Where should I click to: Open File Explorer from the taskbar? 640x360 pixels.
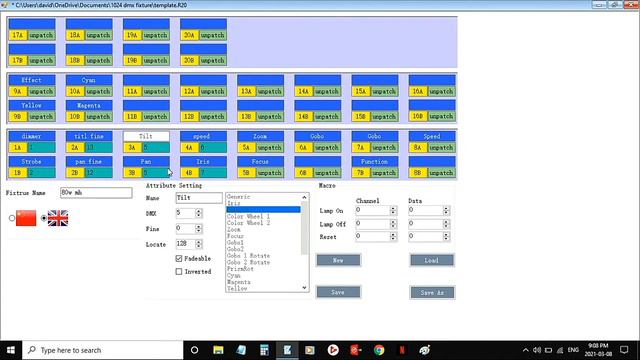(218, 350)
